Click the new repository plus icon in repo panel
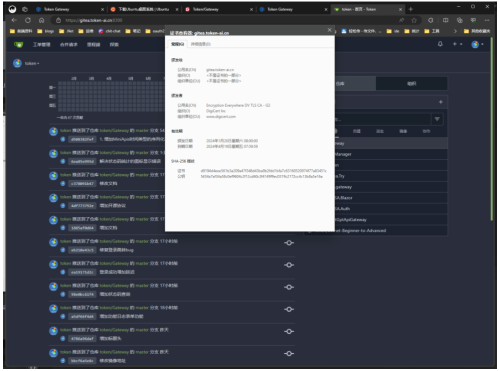Viewport: 500px width, 371px height. coord(441,102)
